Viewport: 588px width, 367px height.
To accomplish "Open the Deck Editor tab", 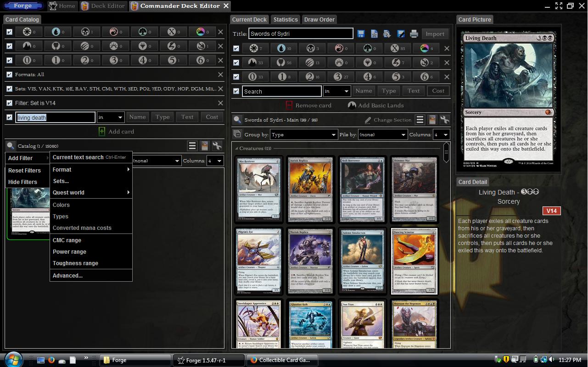I will point(103,6).
